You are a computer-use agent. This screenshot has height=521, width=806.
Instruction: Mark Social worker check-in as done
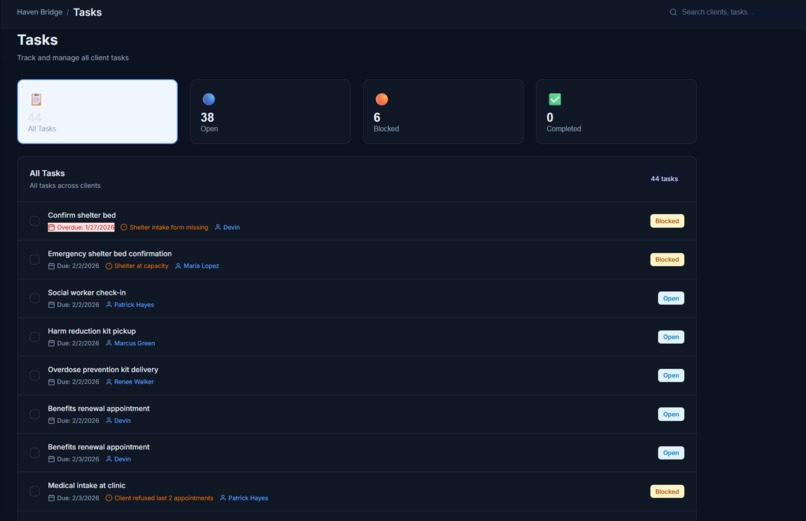(34, 298)
